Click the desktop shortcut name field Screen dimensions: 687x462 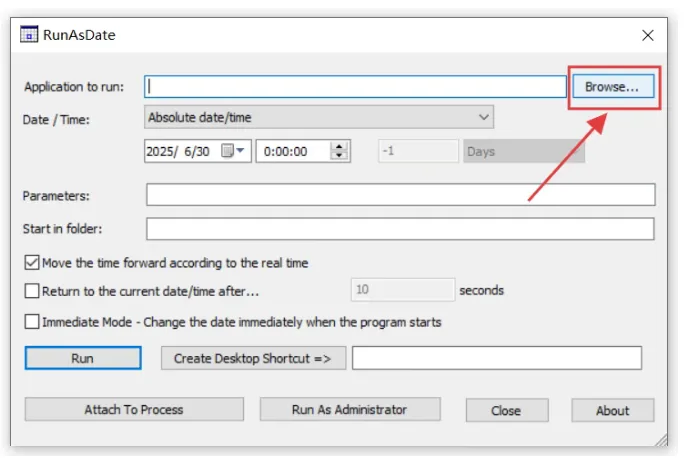tap(497, 358)
